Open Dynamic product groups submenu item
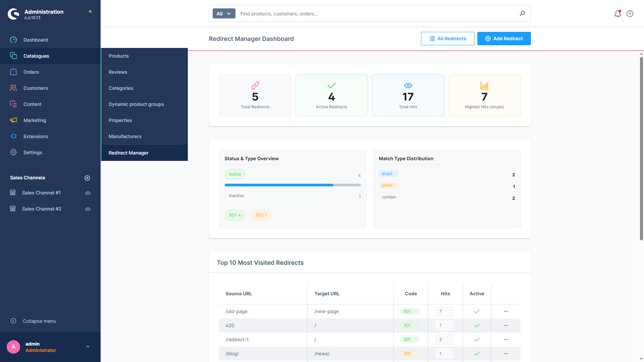644x362 pixels. tap(144, 104)
